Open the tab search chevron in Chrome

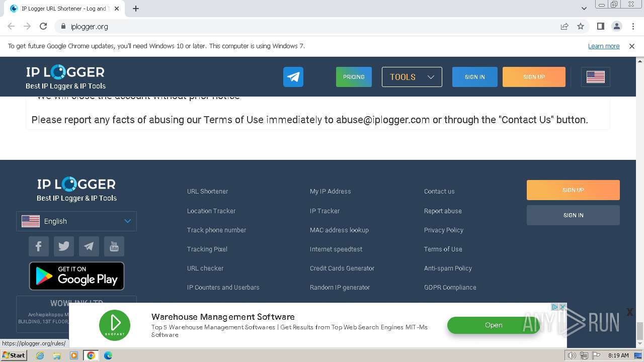point(584,9)
